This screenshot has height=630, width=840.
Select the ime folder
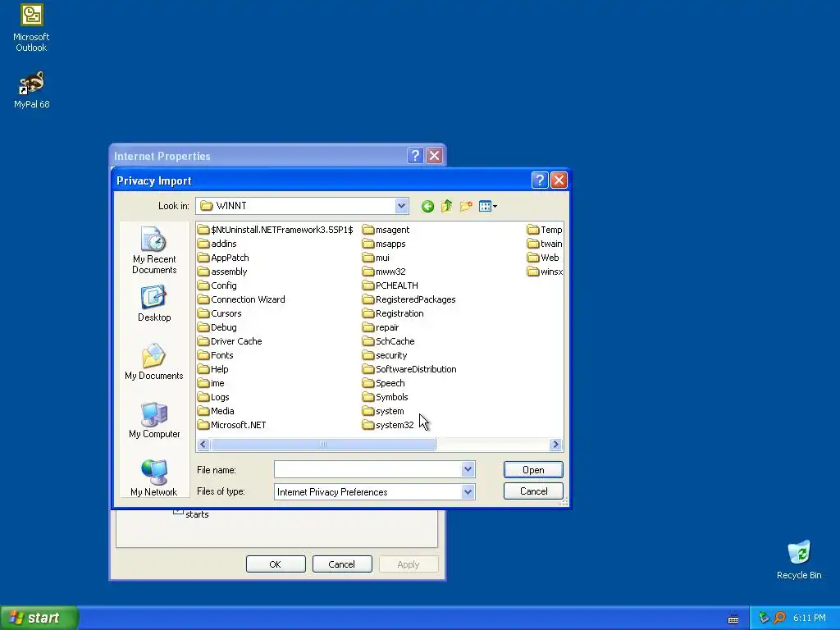211,383
